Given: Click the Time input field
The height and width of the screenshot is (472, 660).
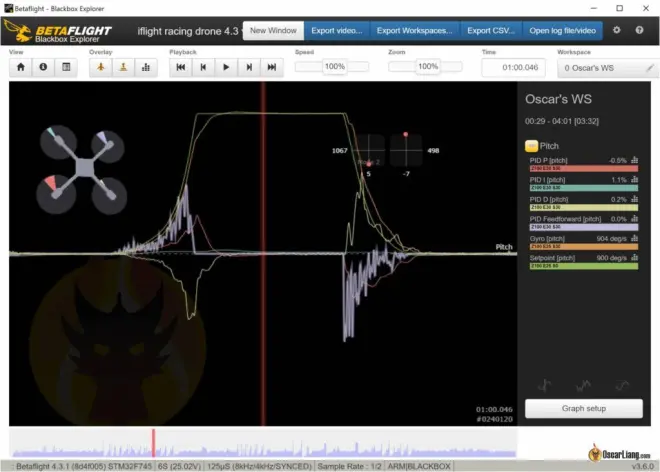Looking at the screenshot, I should click(x=514, y=68).
